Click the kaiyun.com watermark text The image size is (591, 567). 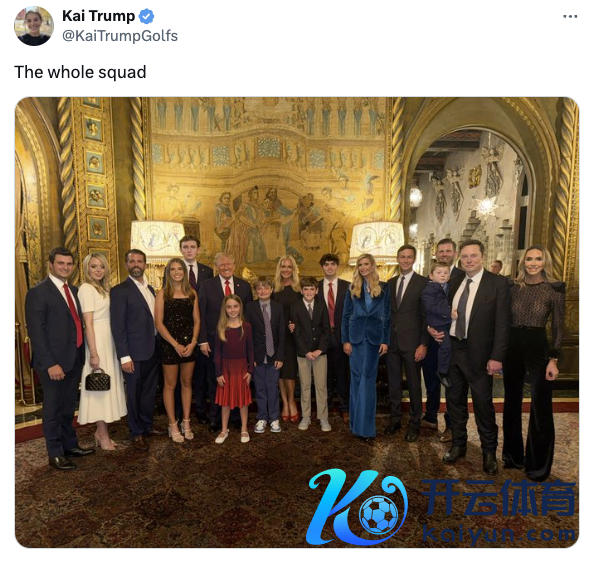tap(499, 534)
